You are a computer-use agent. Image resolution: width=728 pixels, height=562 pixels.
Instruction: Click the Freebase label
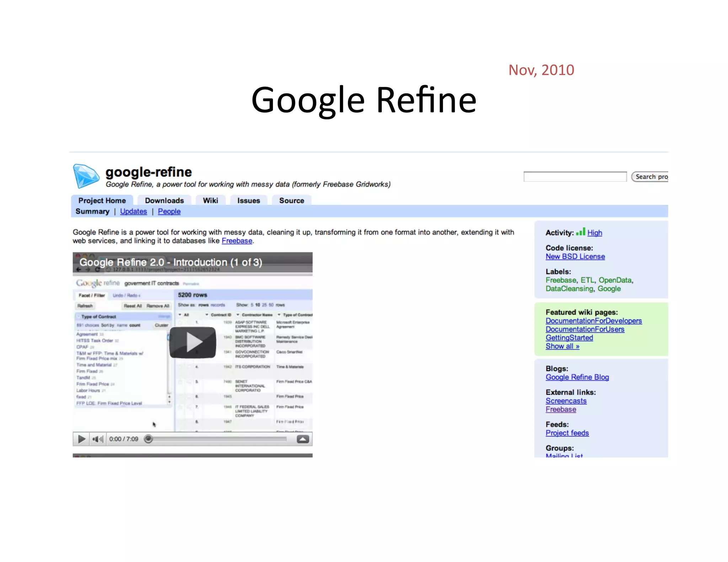561,280
